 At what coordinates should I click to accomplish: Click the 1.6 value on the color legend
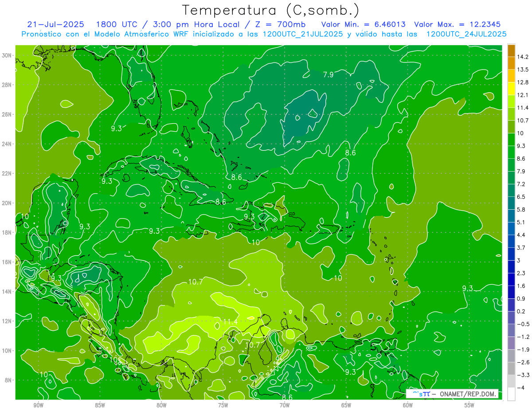pyautogui.click(x=521, y=286)
